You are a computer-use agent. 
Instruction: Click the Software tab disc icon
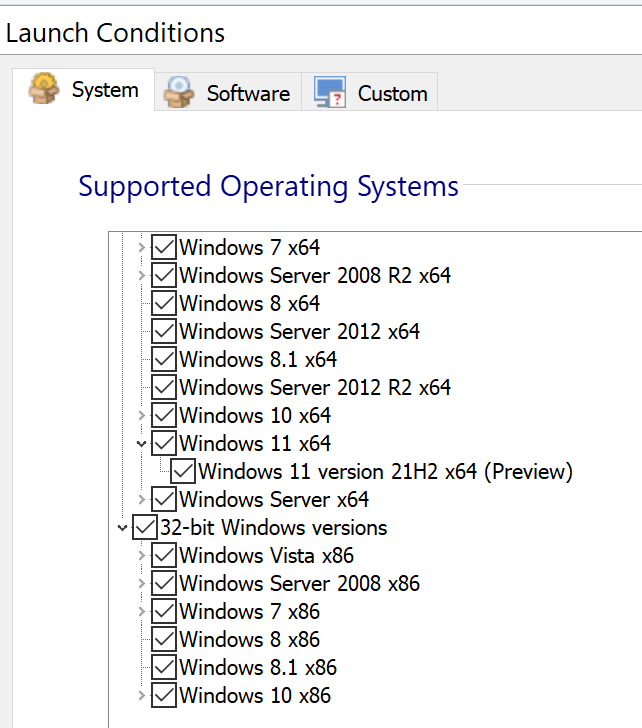coord(179,92)
